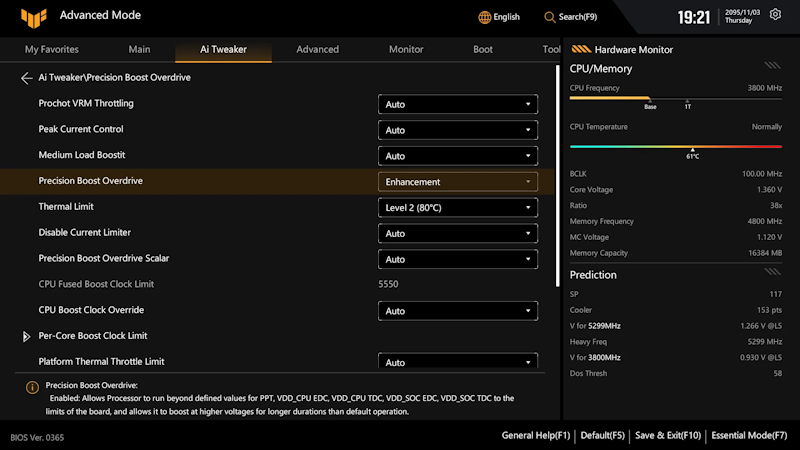Click the Memory Frequency 4800 MHz value
The width and height of the screenshot is (800, 450).
coord(764,221)
